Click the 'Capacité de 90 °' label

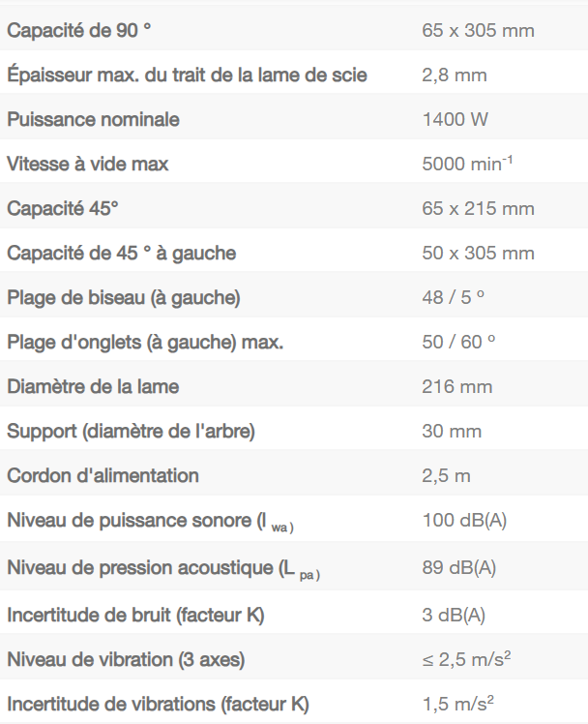point(79,30)
